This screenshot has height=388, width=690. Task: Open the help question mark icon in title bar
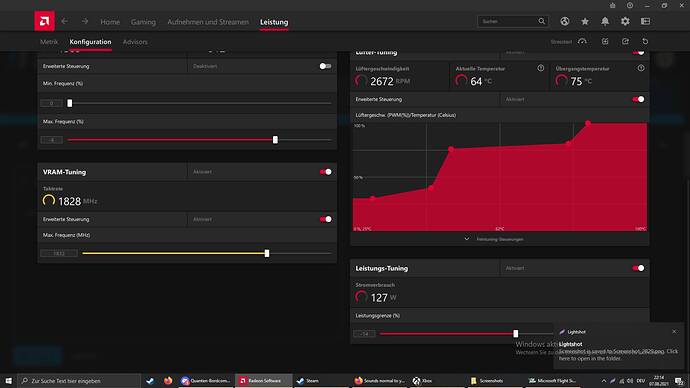[x=630, y=5]
